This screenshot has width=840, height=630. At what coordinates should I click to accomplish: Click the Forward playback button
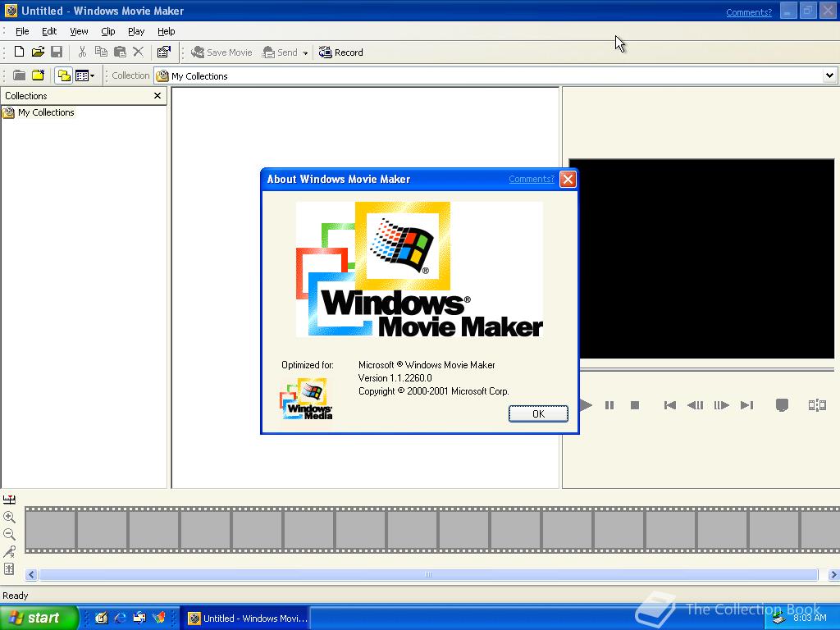747,405
